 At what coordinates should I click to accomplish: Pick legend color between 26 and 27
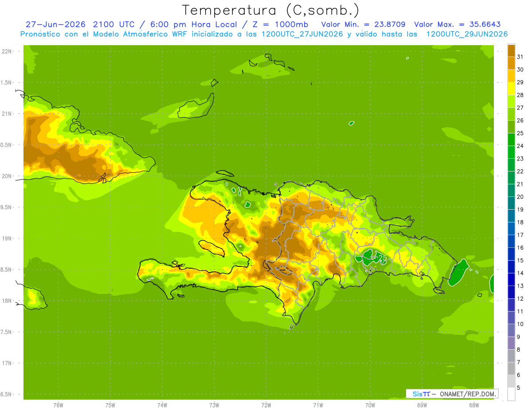click(x=511, y=114)
